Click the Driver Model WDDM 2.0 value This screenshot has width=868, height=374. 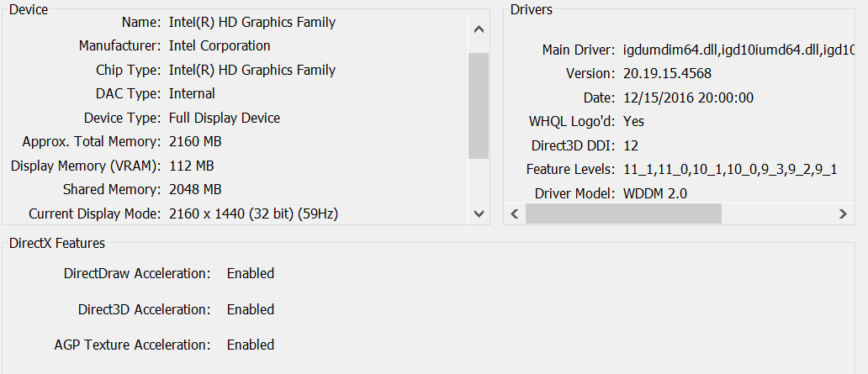[x=655, y=193]
